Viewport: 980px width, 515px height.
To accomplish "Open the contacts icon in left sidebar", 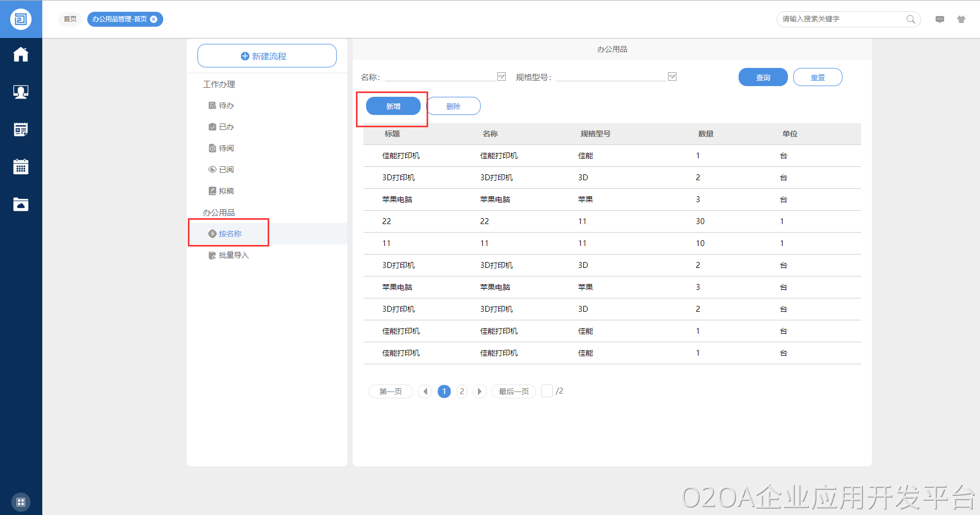I will (x=21, y=92).
